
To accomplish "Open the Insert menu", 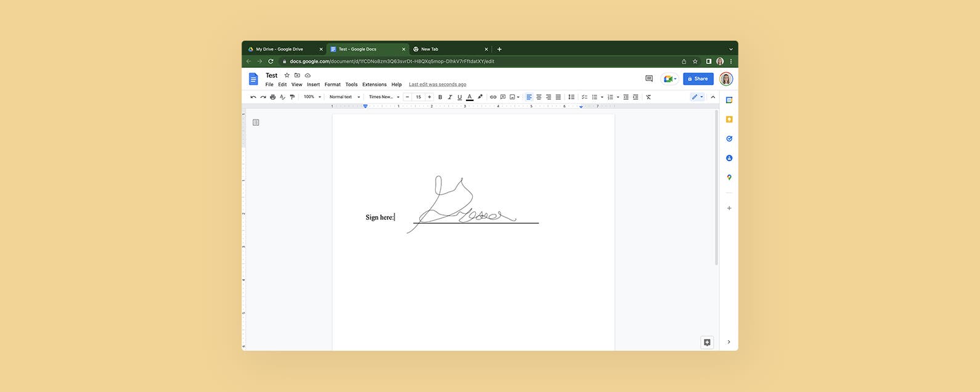I will tap(313, 84).
